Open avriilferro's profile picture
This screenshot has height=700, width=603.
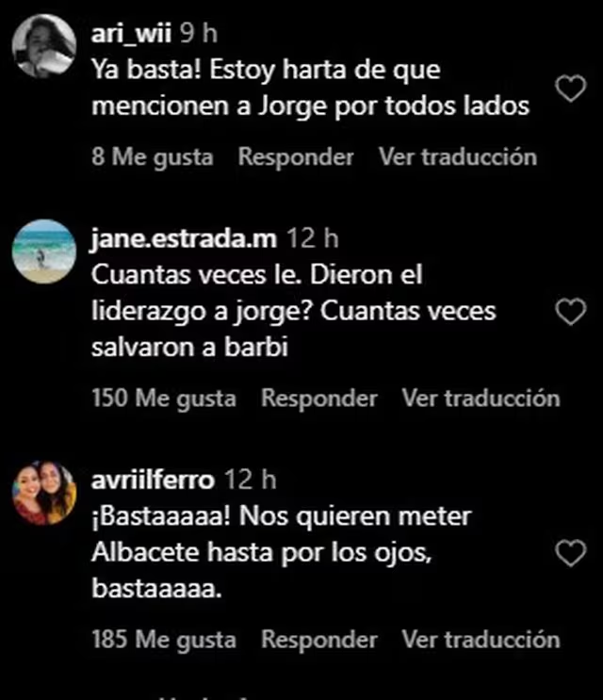pos(43,493)
